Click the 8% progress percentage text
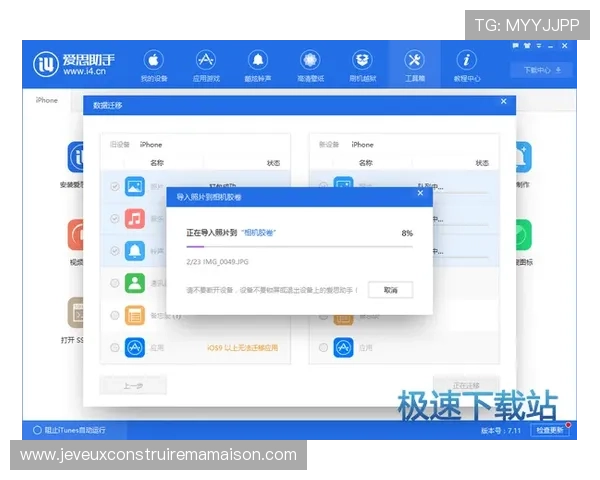Image resolution: width=600 pixels, height=480 pixels. (x=407, y=233)
